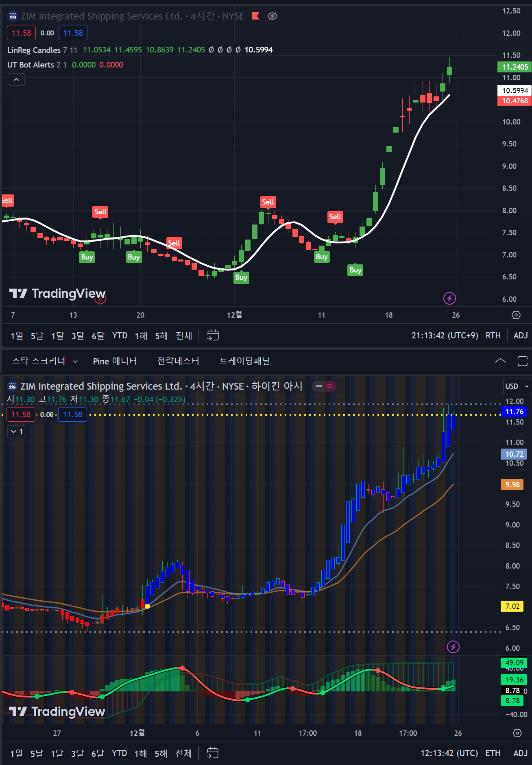Viewport: 532px width, 765px height.
Task: Expand the indicator count chevron labeled 1
Action: (x=17, y=432)
